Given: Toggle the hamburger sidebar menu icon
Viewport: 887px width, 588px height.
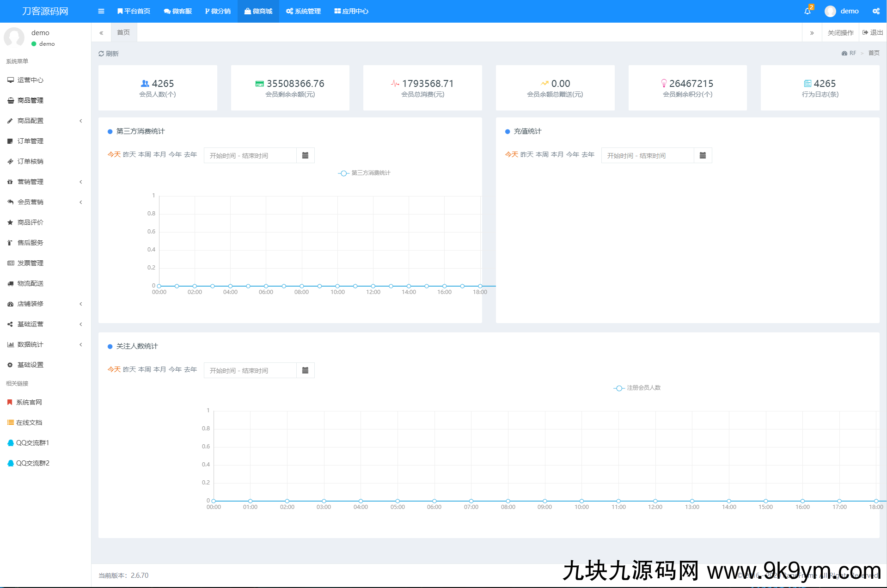Looking at the screenshot, I should click(101, 11).
